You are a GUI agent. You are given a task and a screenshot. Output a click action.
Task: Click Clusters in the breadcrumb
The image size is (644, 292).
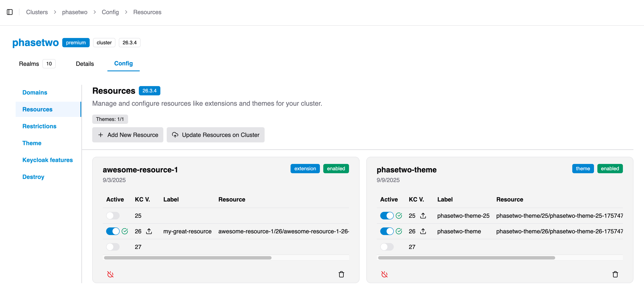(37, 12)
